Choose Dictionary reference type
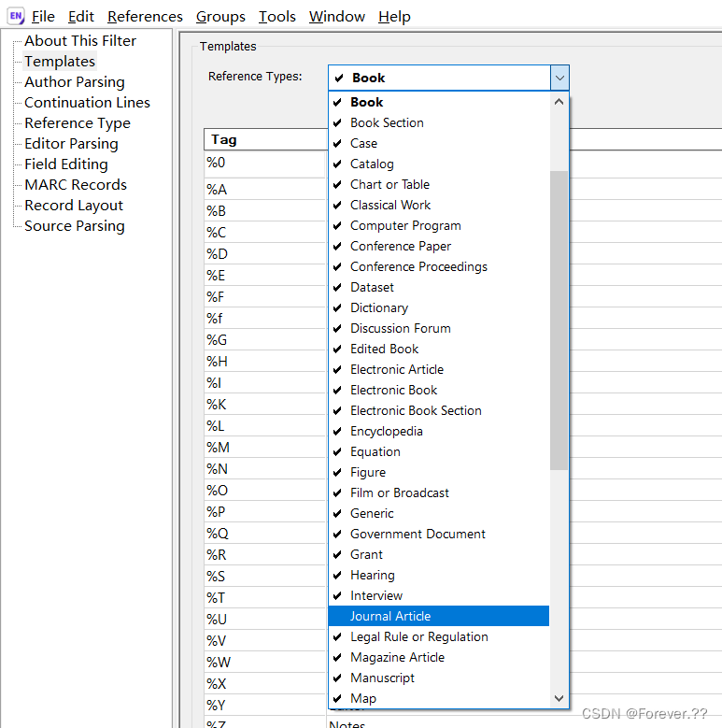 point(438,307)
